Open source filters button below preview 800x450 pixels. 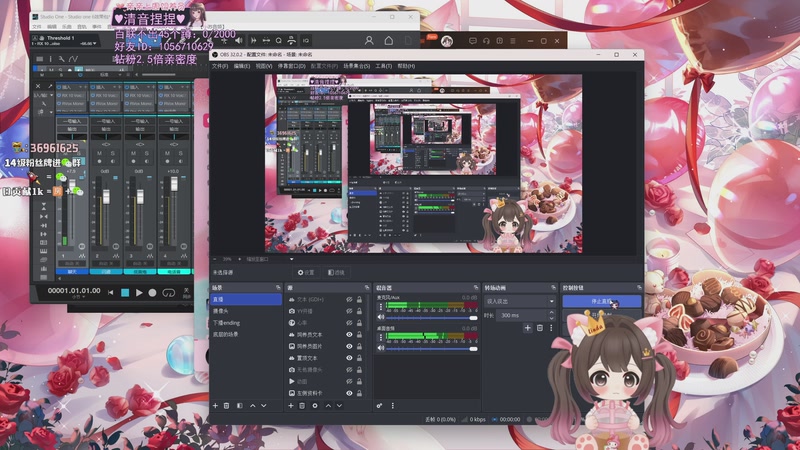[336, 272]
